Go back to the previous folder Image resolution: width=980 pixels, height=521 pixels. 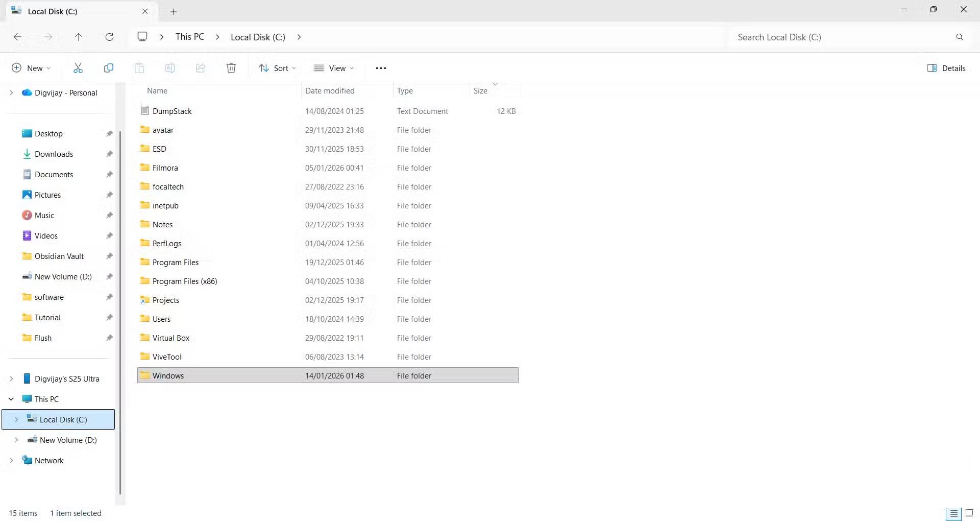tap(17, 37)
